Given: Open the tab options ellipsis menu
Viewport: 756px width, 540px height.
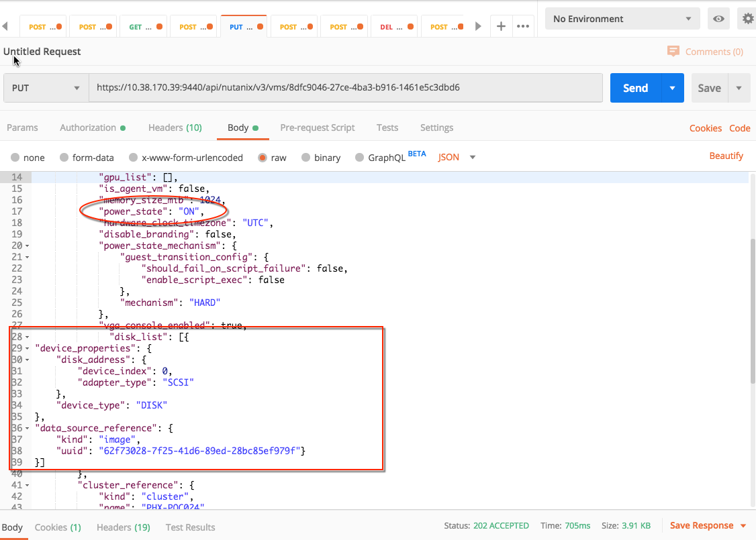Looking at the screenshot, I should click(x=523, y=26).
